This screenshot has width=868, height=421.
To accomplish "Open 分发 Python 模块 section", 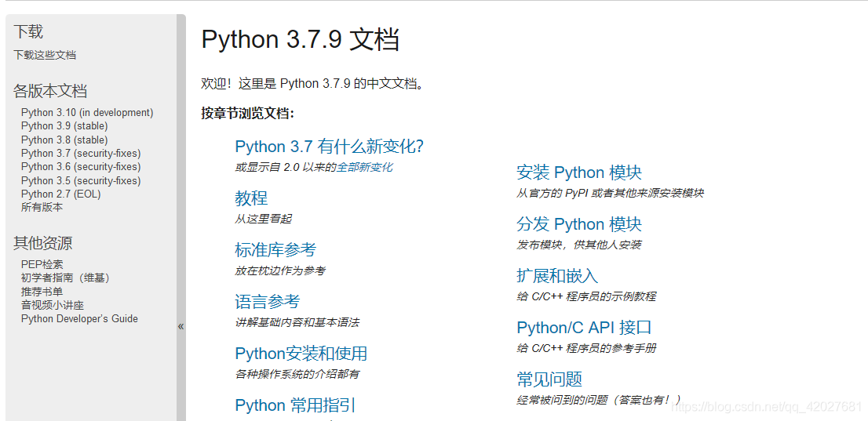I will (579, 224).
